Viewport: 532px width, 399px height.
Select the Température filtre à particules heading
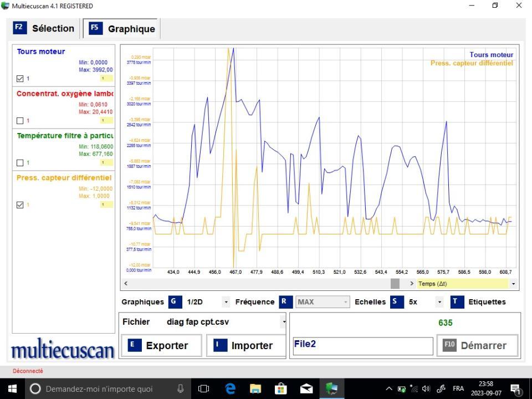tap(65, 136)
